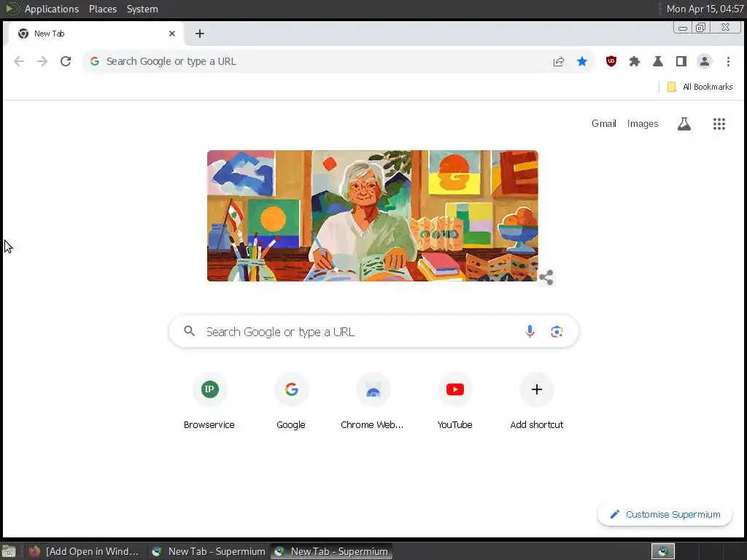The height and width of the screenshot is (560, 747).
Task: Click Customise Supermium button
Action: click(665, 514)
